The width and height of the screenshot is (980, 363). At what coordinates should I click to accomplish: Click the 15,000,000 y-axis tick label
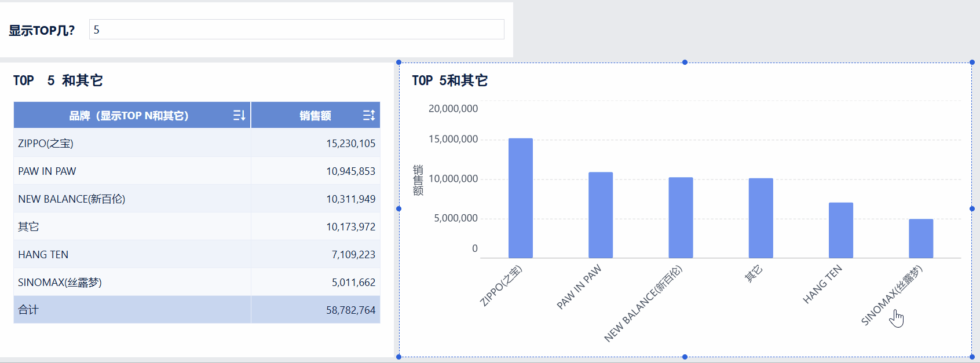click(453, 139)
